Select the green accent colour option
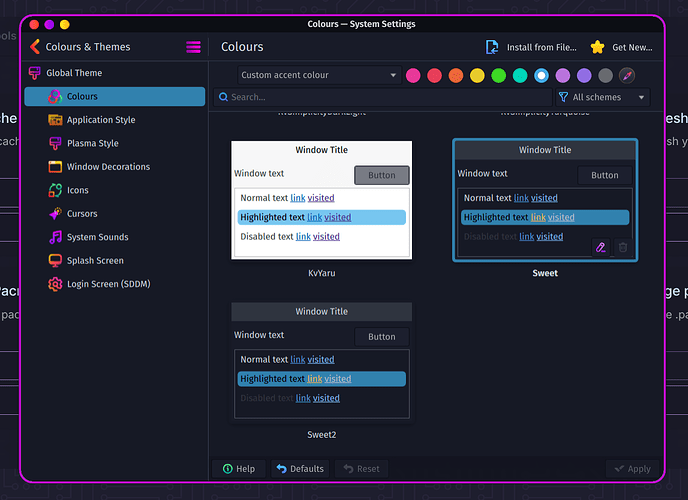The image size is (688, 500). coord(498,75)
